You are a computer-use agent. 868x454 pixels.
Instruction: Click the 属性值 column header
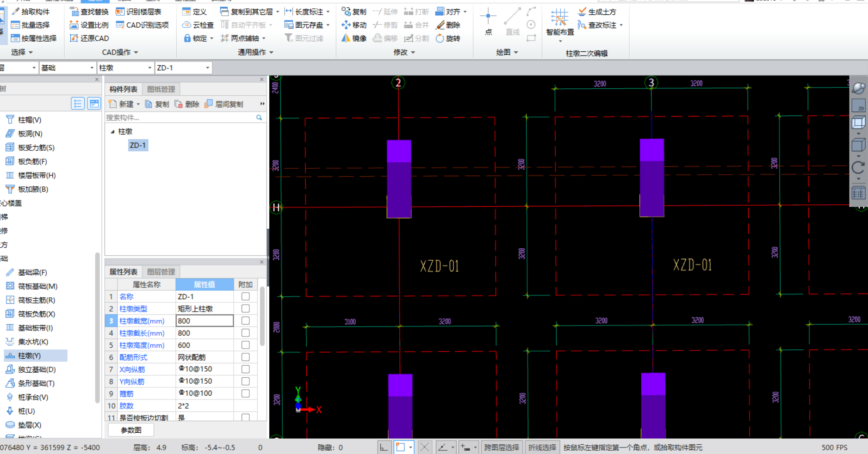pyautogui.click(x=205, y=284)
